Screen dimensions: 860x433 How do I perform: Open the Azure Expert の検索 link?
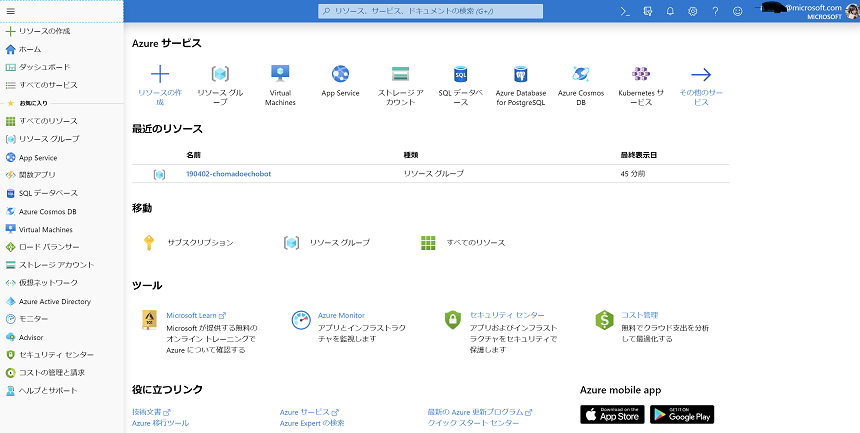click(312, 423)
